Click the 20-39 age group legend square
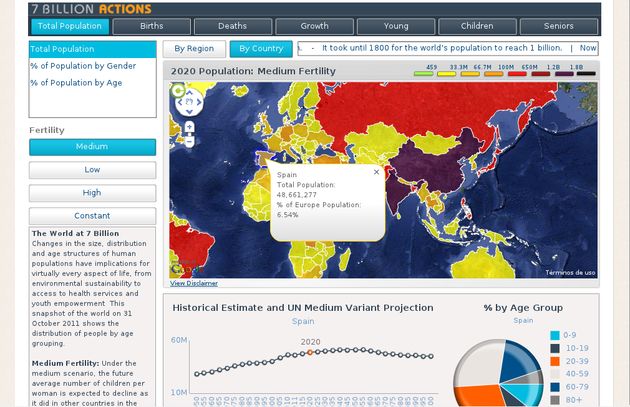The height and width of the screenshot is (407, 630). coord(555,361)
